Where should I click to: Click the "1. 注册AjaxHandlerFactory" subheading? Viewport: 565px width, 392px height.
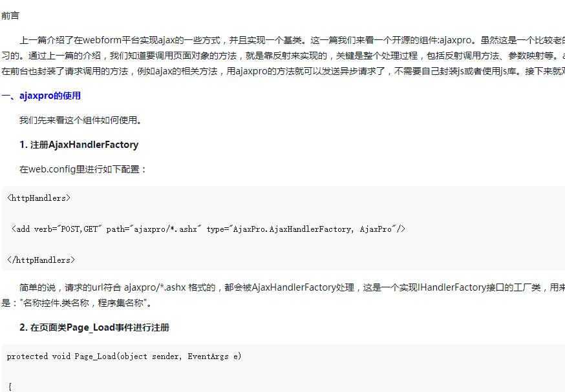tap(79, 145)
